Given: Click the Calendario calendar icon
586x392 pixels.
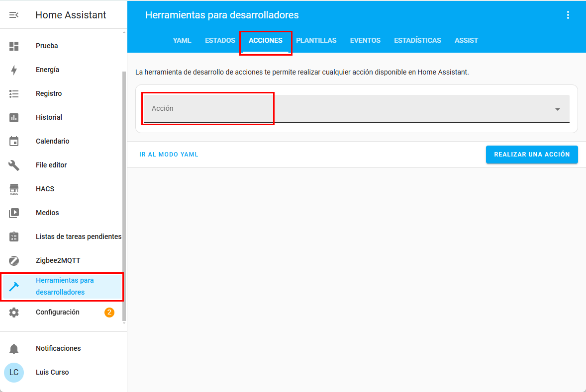Looking at the screenshot, I should [x=14, y=141].
